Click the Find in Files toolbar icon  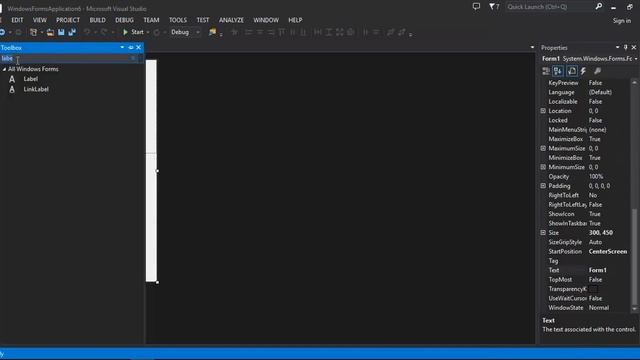click(x=212, y=32)
